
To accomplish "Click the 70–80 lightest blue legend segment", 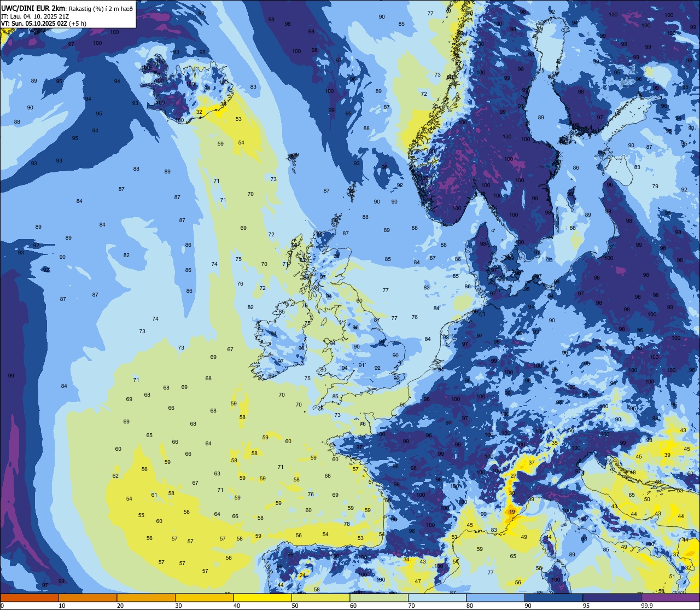I will [x=437, y=597].
